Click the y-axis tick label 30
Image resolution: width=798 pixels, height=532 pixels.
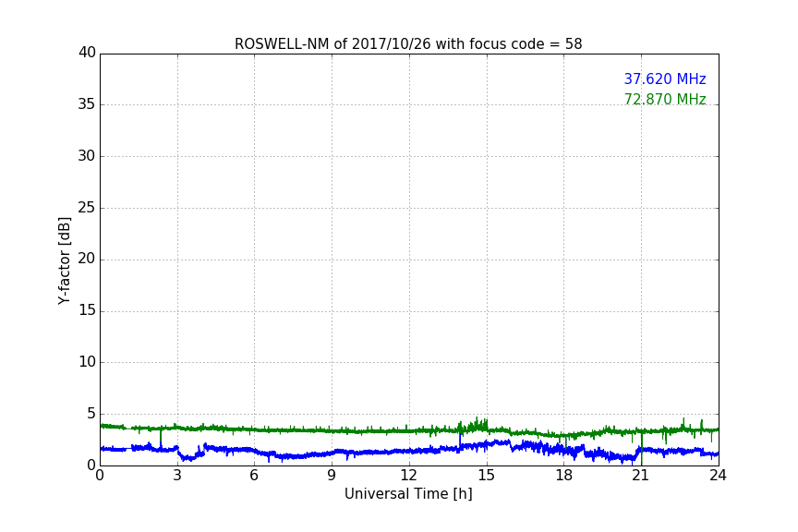tap(87, 156)
